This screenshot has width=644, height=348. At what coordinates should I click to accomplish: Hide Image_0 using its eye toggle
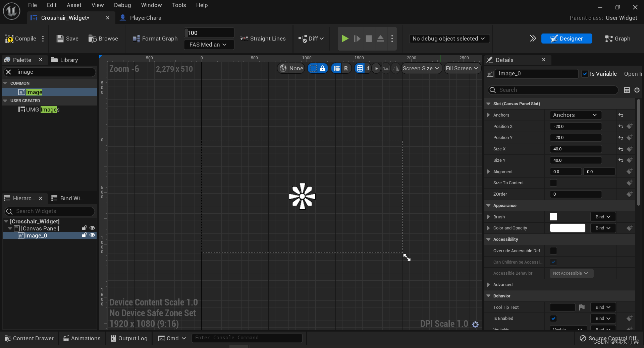click(x=92, y=235)
